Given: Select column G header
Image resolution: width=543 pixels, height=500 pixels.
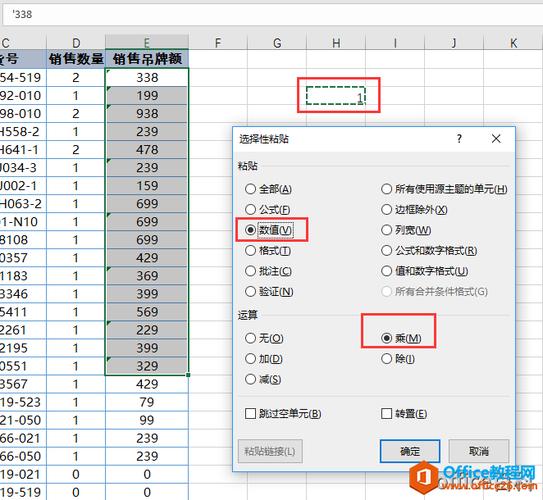Looking at the screenshot, I should [x=277, y=43].
